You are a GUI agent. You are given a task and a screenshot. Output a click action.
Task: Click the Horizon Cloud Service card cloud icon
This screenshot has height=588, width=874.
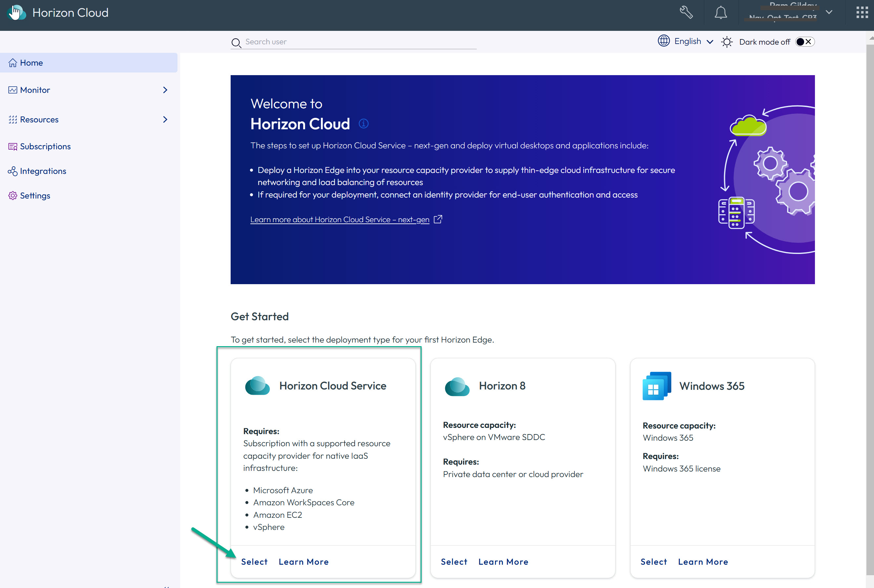(x=257, y=386)
